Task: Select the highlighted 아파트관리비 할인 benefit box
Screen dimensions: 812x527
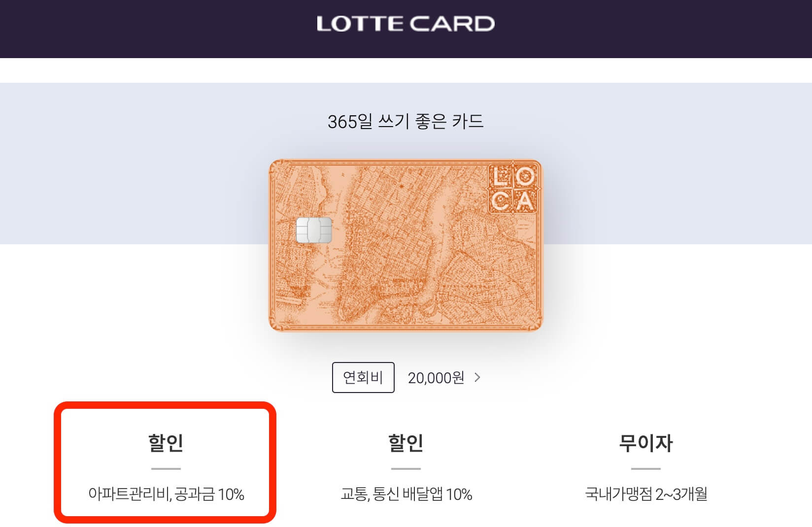Action: pyautogui.click(x=166, y=463)
